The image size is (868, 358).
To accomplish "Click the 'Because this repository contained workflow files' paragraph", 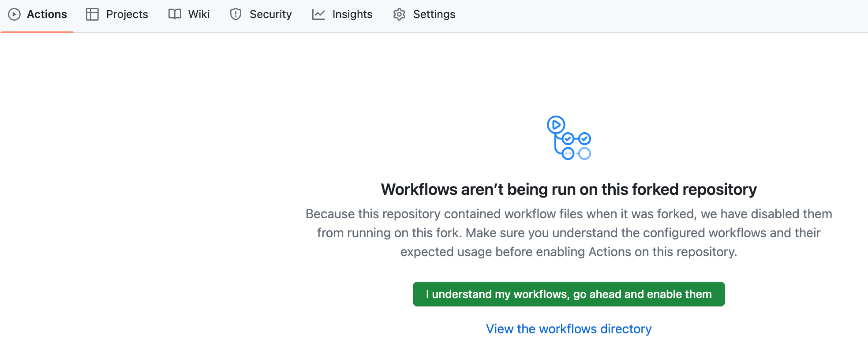I will pos(569,233).
